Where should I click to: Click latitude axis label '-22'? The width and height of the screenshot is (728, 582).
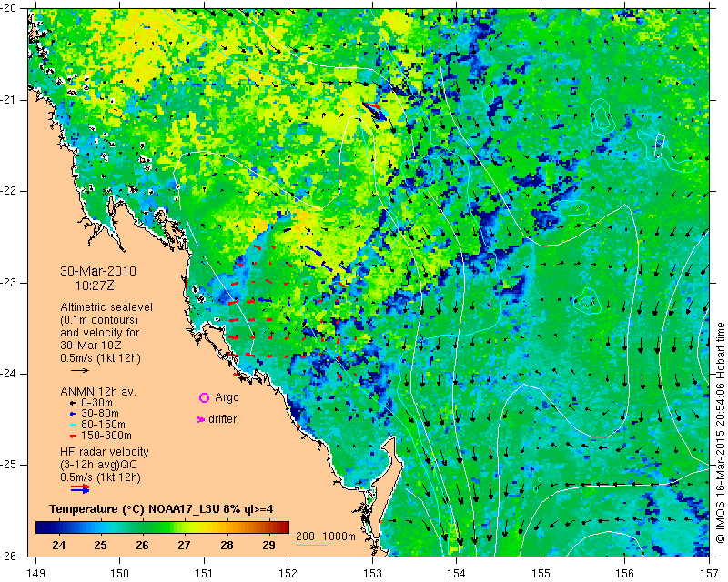[9, 191]
